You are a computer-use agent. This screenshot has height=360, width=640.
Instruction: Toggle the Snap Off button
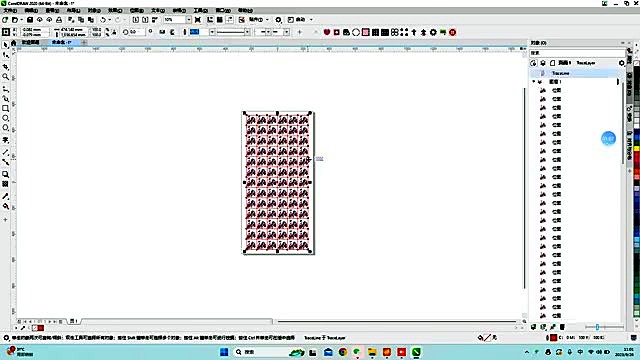242,20
